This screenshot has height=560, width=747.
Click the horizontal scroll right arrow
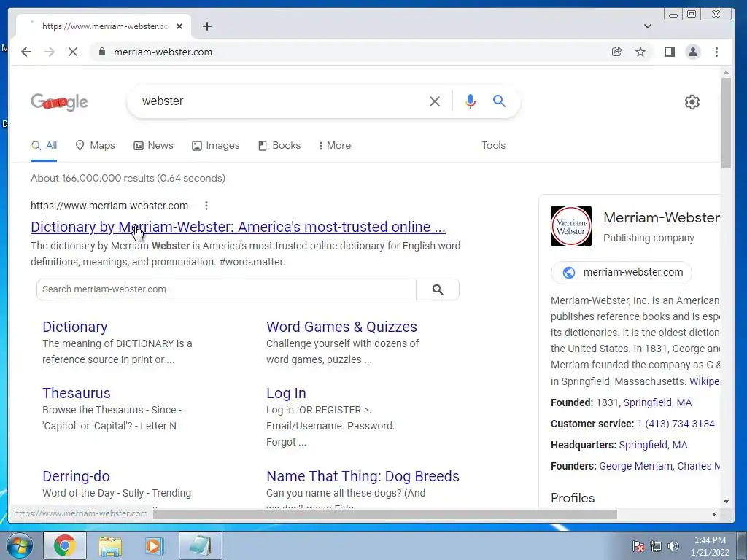713,514
